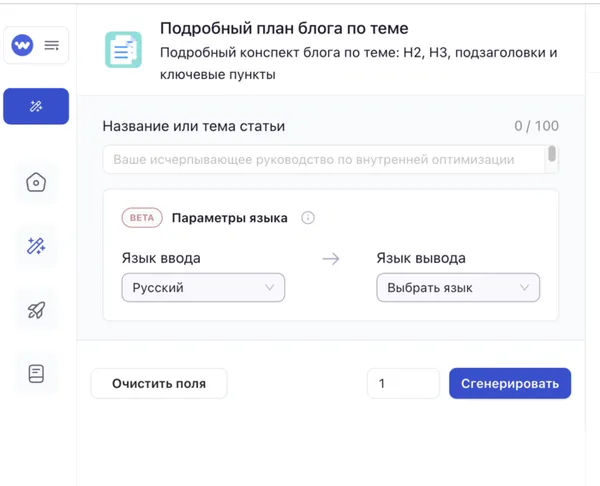Click the 0 / 100 character counter
Screen dimensions: 600x486
(x=536, y=126)
